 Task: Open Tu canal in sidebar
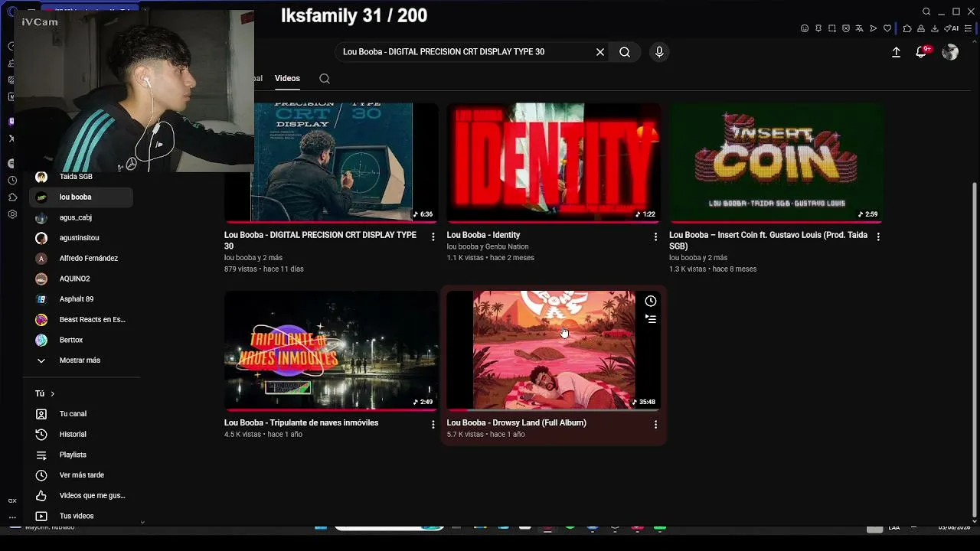click(x=81, y=414)
